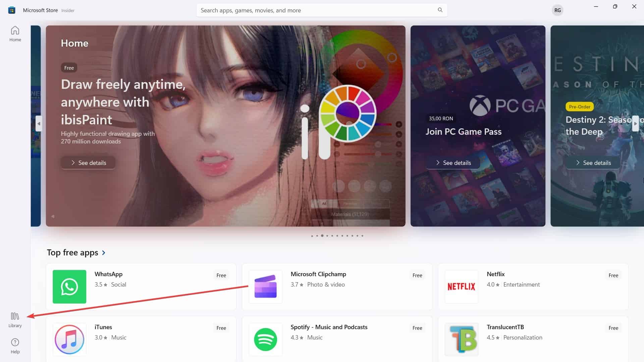The height and width of the screenshot is (362, 644).
Task: Select the ibisPaint See details button
Action: [x=88, y=162]
